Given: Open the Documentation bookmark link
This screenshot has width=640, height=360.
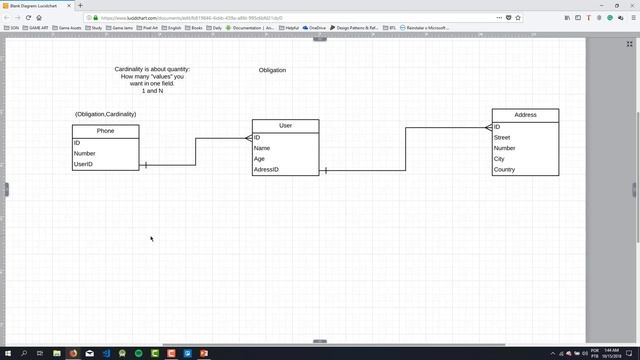Looking at the screenshot, I should coord(250,28).
